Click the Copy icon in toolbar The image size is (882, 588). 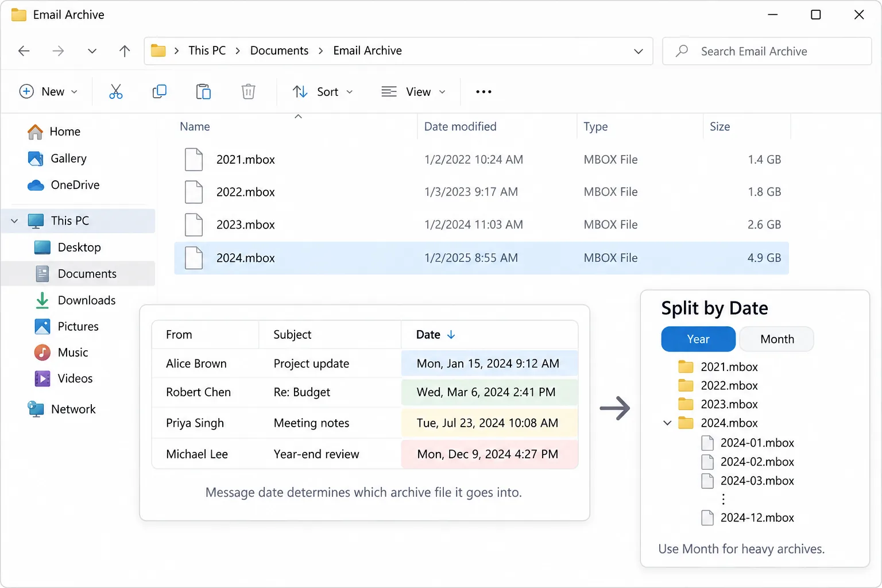pos(160,92)
